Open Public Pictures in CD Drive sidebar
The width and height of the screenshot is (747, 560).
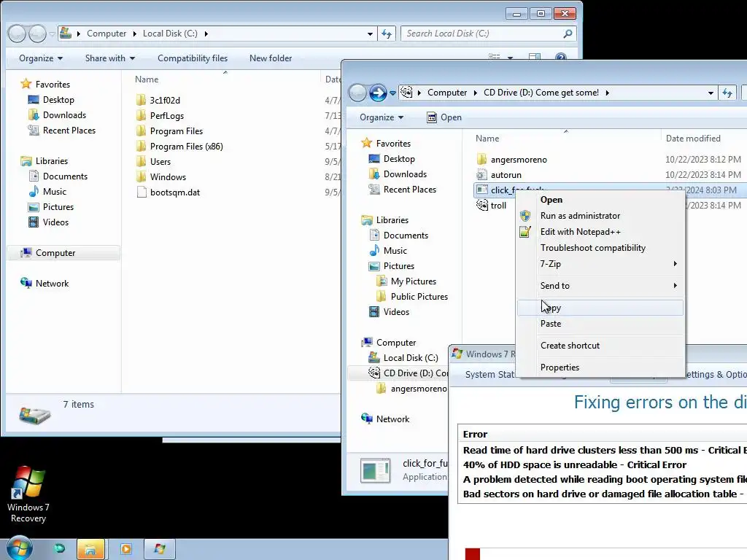click(419, 297)
